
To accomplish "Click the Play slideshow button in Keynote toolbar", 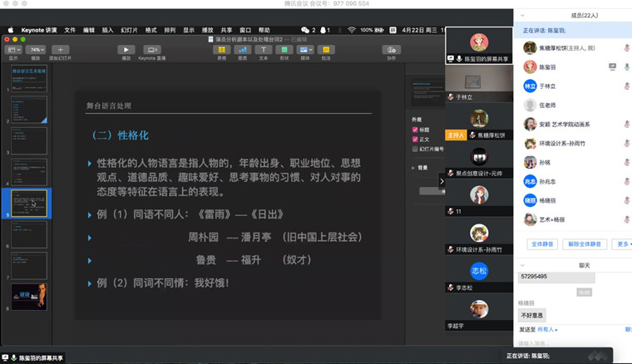I will coord(126,50).
